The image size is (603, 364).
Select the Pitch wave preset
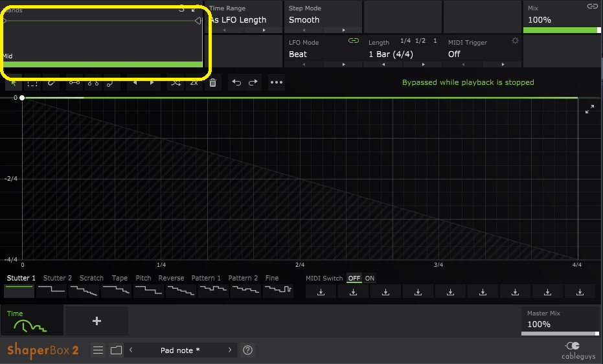click(x=148, y=291)
